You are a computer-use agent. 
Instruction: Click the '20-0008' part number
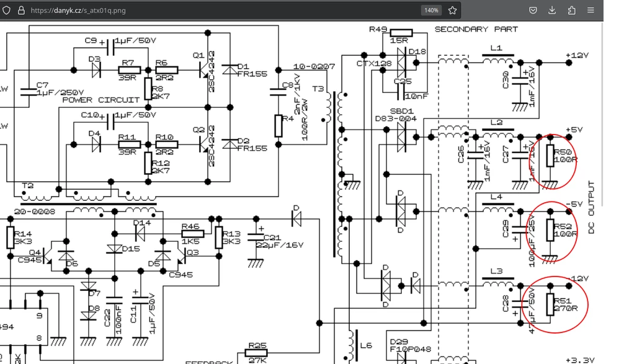[x=35, y=211]
